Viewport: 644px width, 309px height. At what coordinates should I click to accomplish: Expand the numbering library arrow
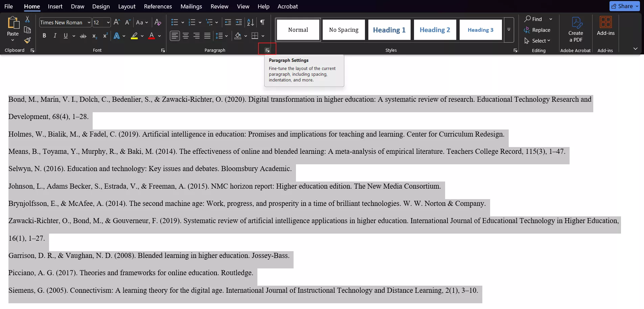click(x=200, y=23)
